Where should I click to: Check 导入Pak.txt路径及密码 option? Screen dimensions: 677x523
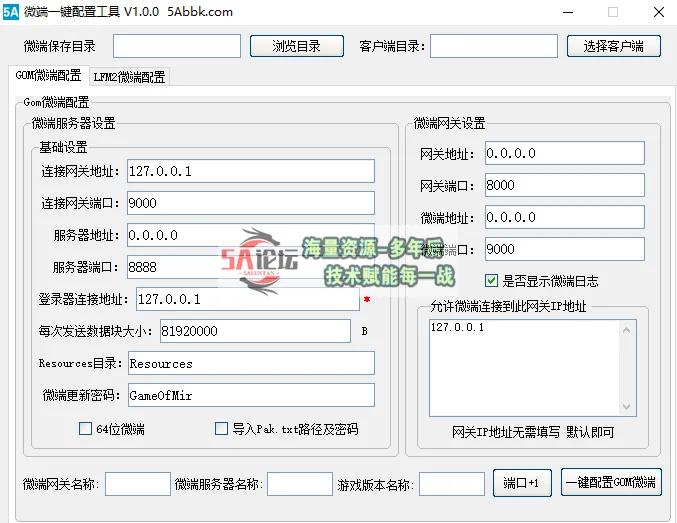click(221, 428)
